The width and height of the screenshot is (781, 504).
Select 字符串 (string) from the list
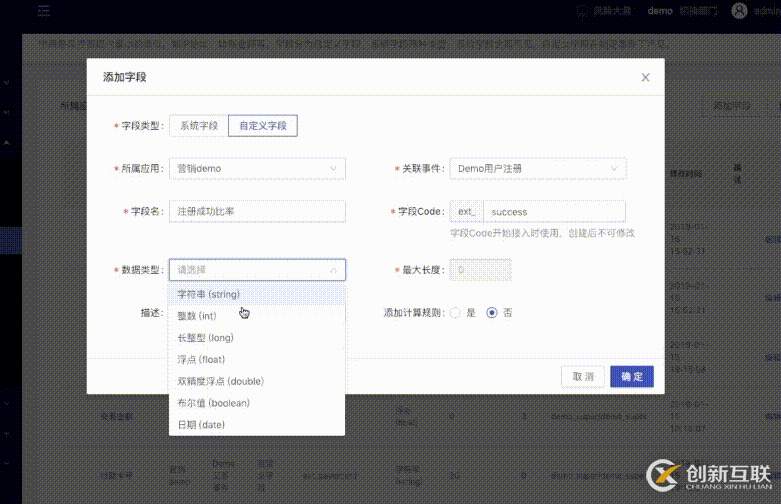point(208,295)
